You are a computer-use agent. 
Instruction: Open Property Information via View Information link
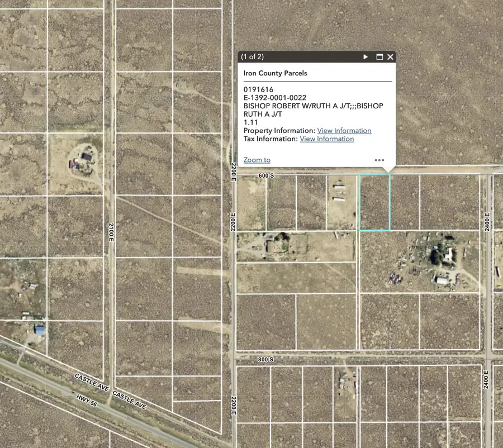click(x=344, y=130)
